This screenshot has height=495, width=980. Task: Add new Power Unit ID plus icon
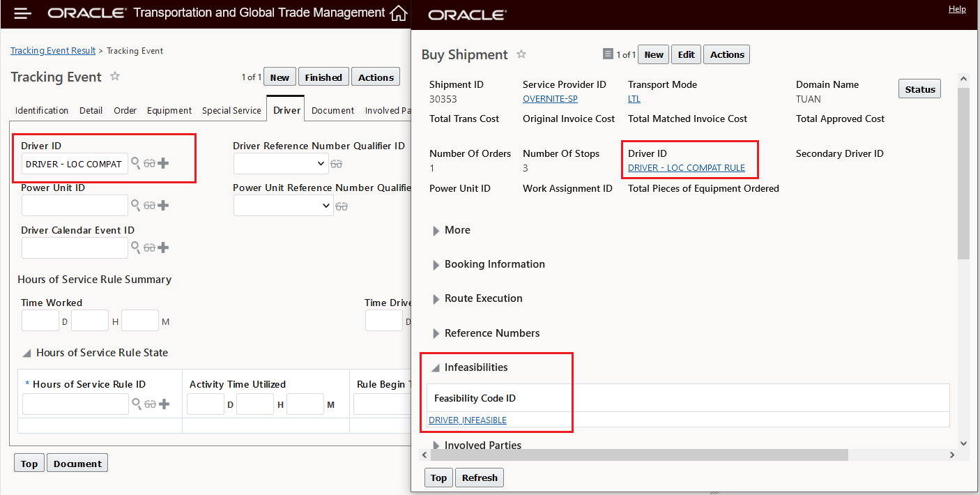tap(163, 206)
